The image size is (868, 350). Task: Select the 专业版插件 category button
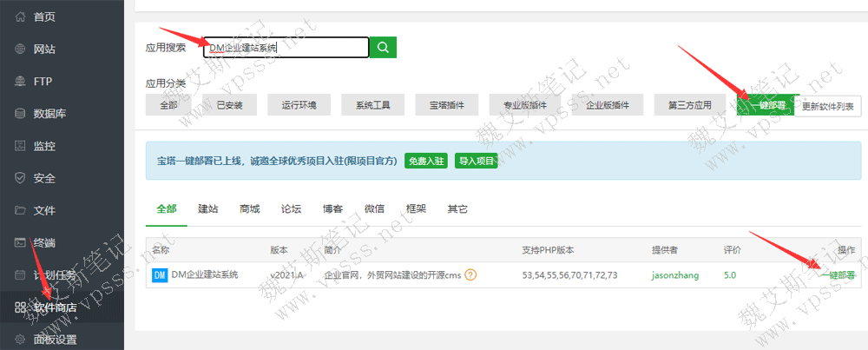(525, 105)
